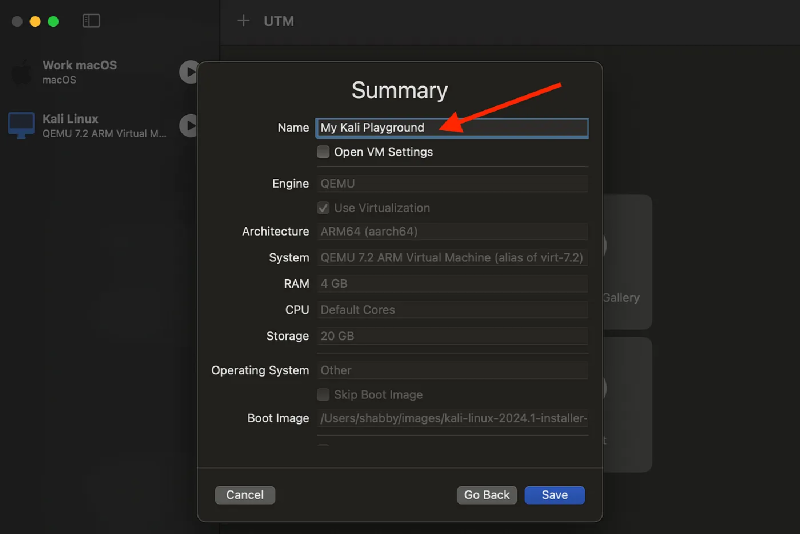Enable Open VM Settings checkbox
Viewport: 800px width, 534px height.
[323, 152]
